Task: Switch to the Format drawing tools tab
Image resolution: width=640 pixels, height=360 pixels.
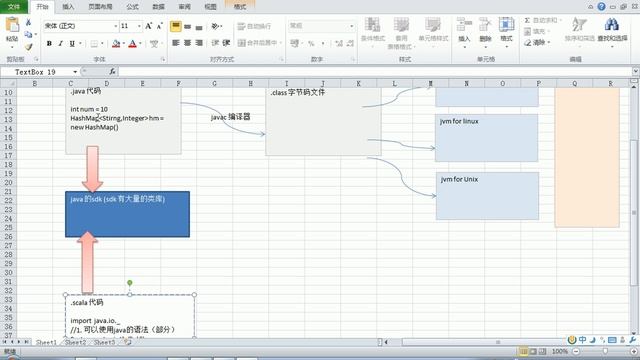Action: click(240, 7)
